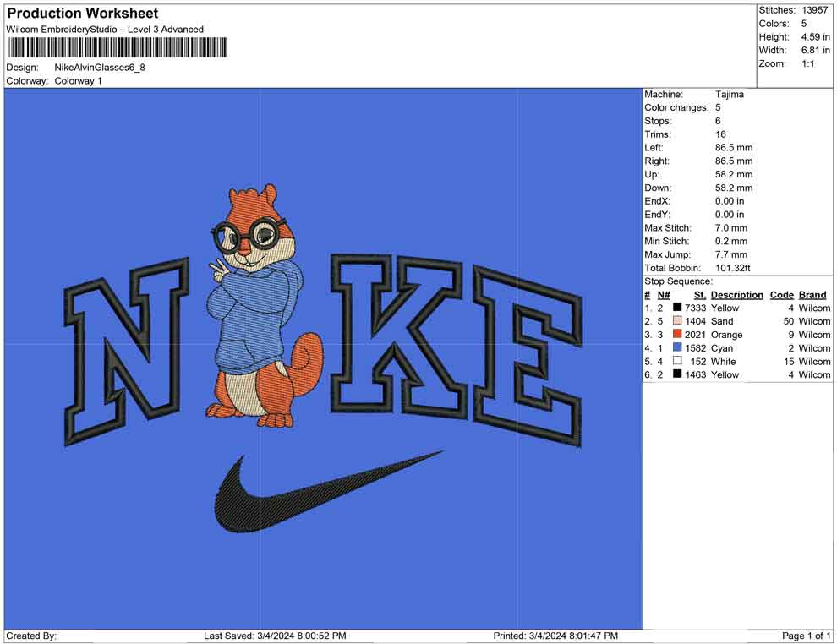
Task: Click the 'Page 1 of 1' indicator
Action: pyautogui.click(x=806, y=636)
